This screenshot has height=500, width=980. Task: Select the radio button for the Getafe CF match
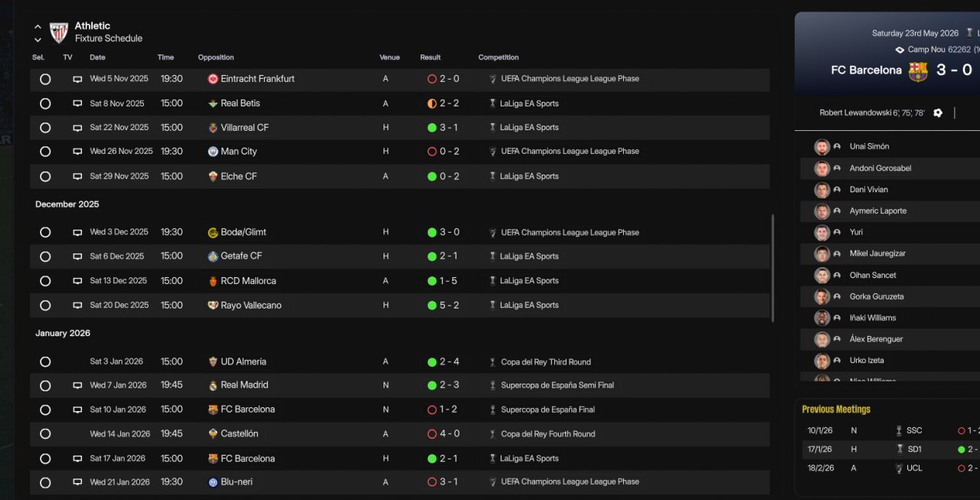pos(45,257)
